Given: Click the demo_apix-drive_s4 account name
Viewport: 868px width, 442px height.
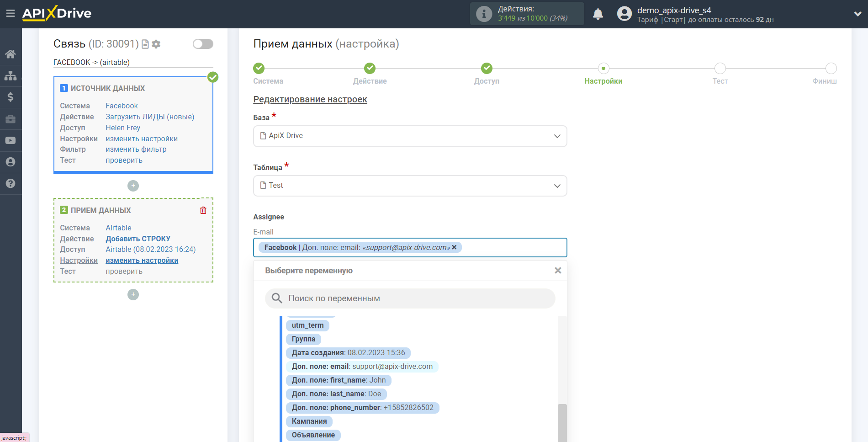Looking at the screenshot, I should (674, 10).
